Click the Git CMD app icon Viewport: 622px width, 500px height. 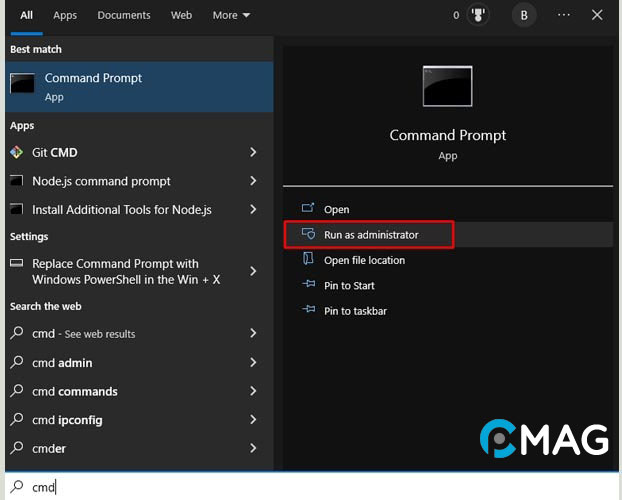click(16, 153)
